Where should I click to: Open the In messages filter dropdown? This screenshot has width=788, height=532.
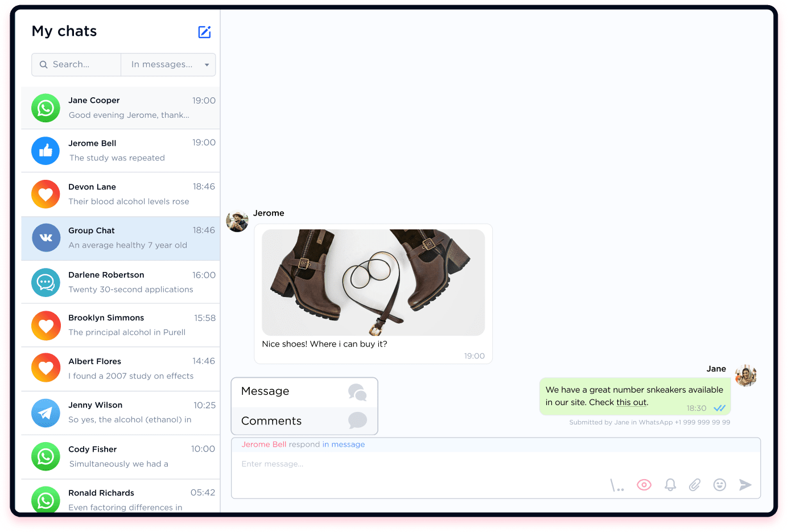tap(168, 64)
